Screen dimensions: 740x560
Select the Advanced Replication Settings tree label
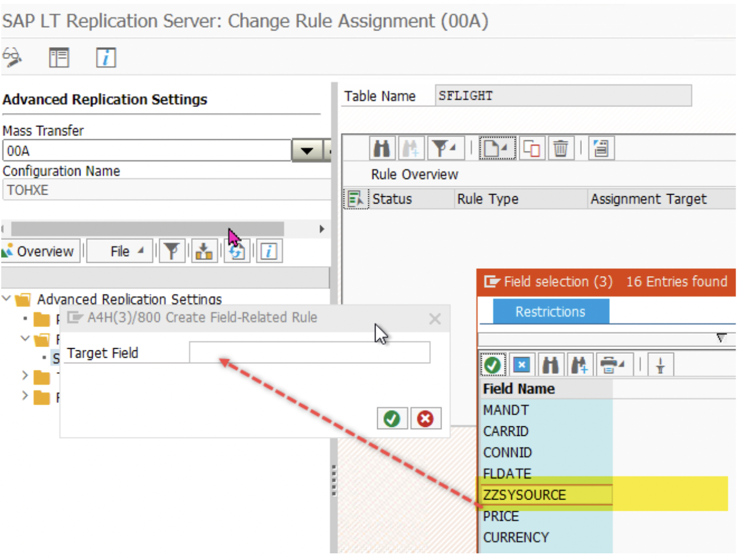tap(129, 299)
